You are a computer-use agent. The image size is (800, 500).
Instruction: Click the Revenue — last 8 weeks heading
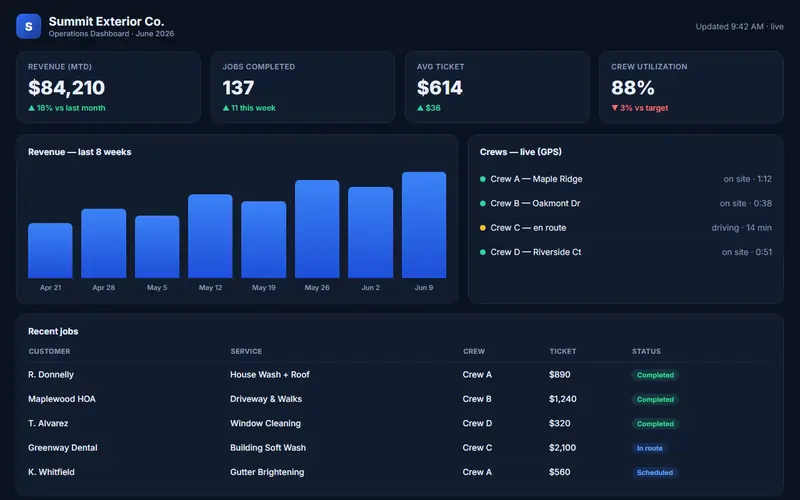(80, 152)
